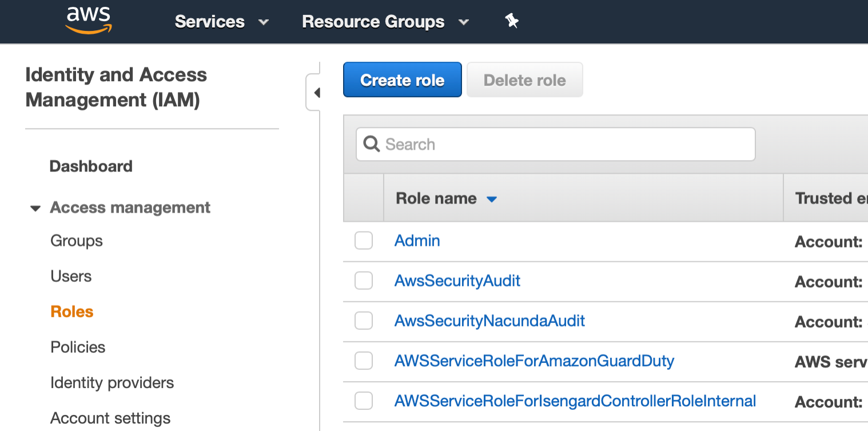Image resolution: width=868 pixels, height=431 pixels.
Task: Open the Admin role details
Action: (x=417, y=241)
